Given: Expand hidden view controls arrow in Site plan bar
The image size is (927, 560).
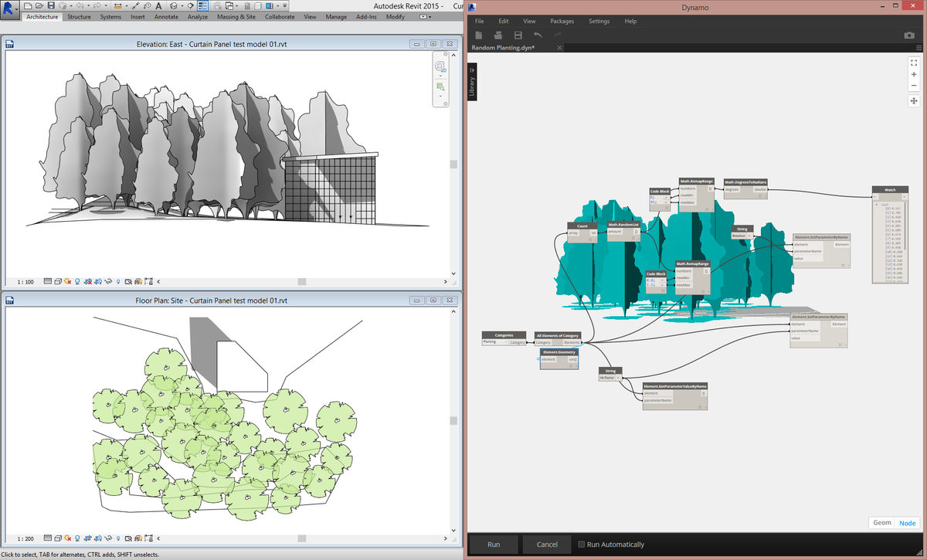Looking at the screenshot, I should click(158, 538).
